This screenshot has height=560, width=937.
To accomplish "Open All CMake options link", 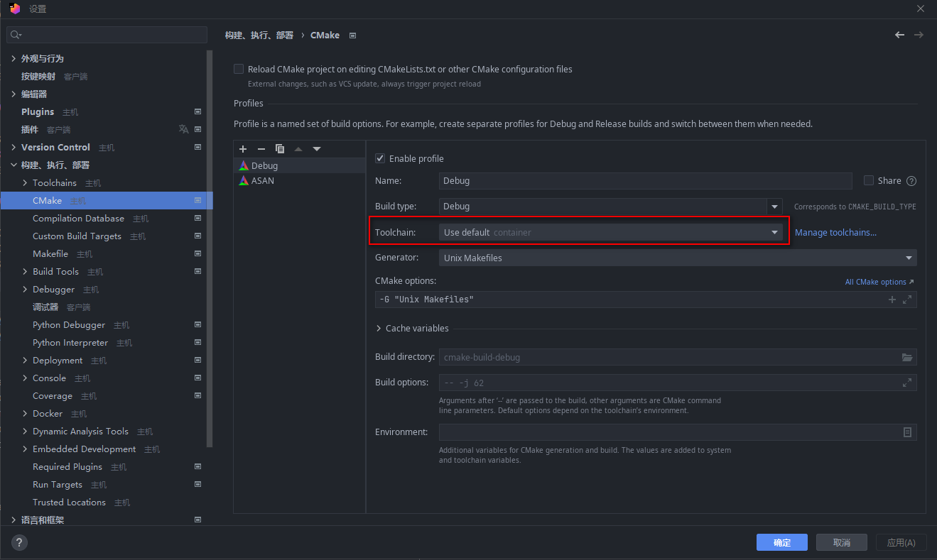I will coord(879,282).
